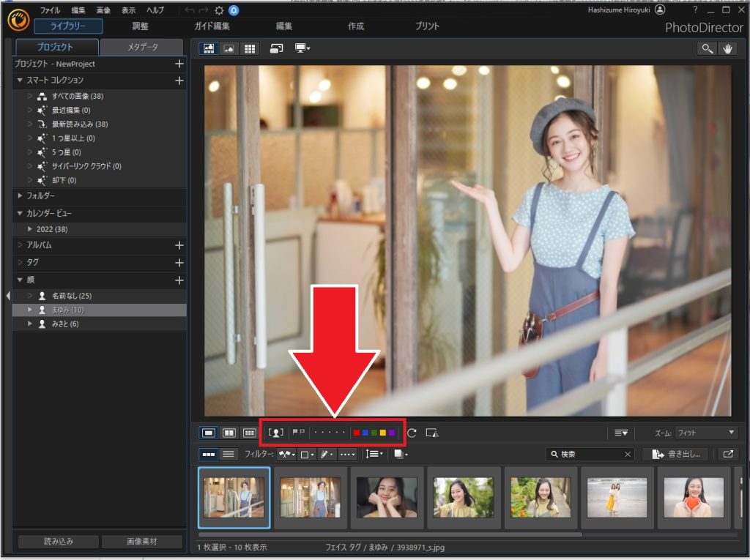
Task: Expand the 2022 (38) calendar node
Action: pyautogui.click(x=30, y=229)
